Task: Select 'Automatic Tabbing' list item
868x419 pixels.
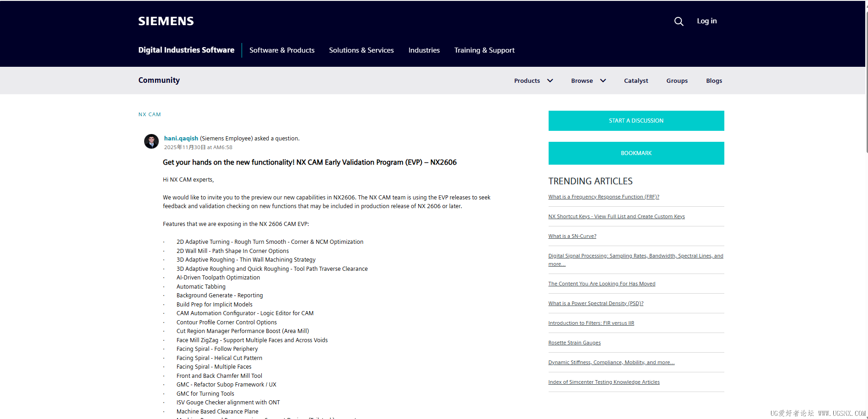Action: (x=201, y=287)
